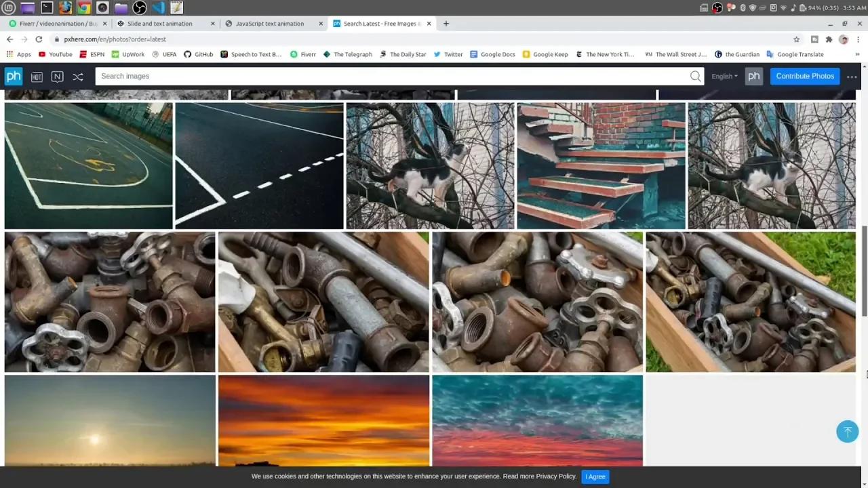Open the three-dot more options menu
The image size is (868, 488).
click(852, 77)
